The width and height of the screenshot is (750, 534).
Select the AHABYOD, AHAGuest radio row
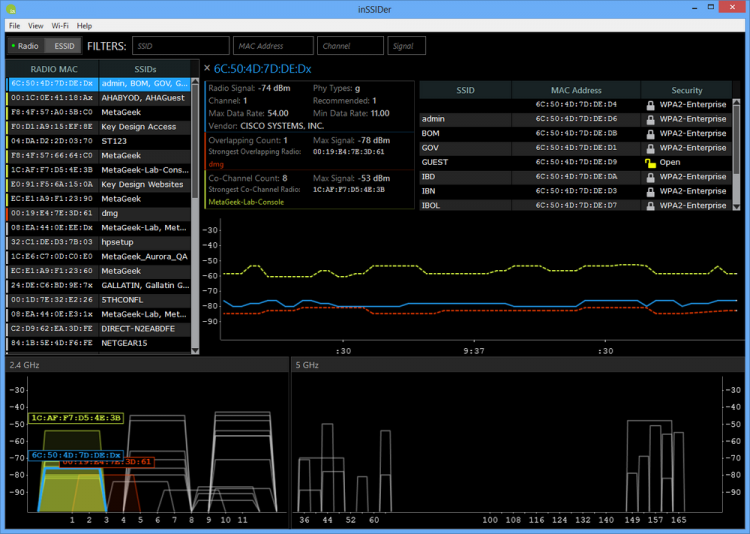click(98, 98)
